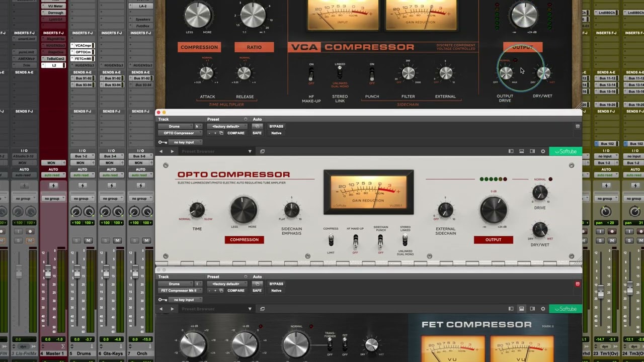Screen dimensions: 644x362
Task: Open auto read dropdown on Master 1 channel
Action: [53, 175]
